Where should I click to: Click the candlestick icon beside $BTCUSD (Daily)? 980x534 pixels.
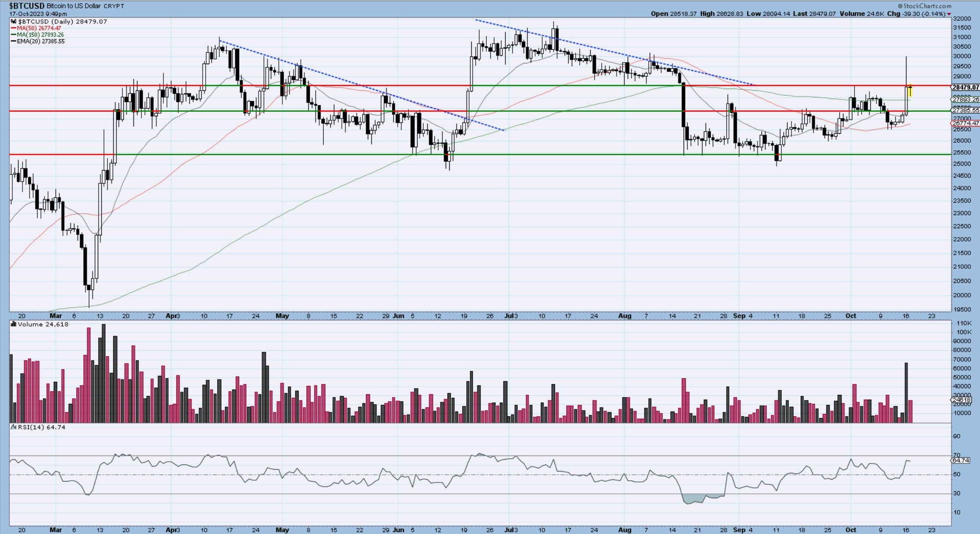coord(14,22)
